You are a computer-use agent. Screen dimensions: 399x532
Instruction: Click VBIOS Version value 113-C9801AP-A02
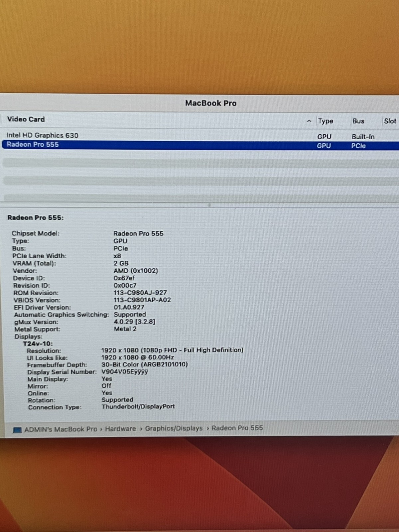pos(142,300)
